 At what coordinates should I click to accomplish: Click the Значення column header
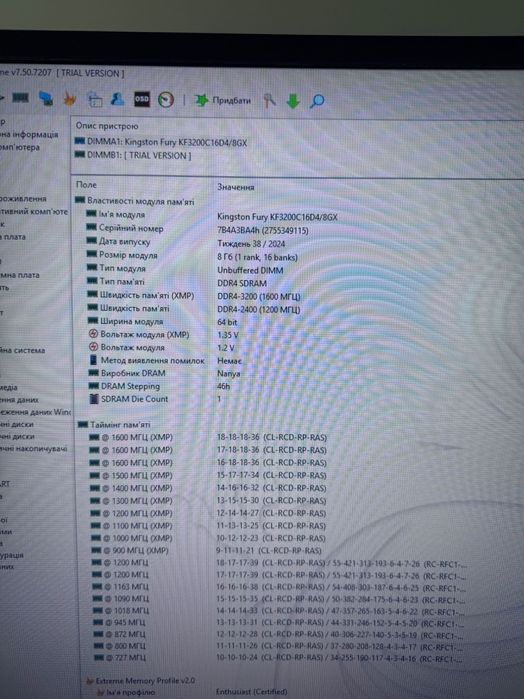pos(235,187)
